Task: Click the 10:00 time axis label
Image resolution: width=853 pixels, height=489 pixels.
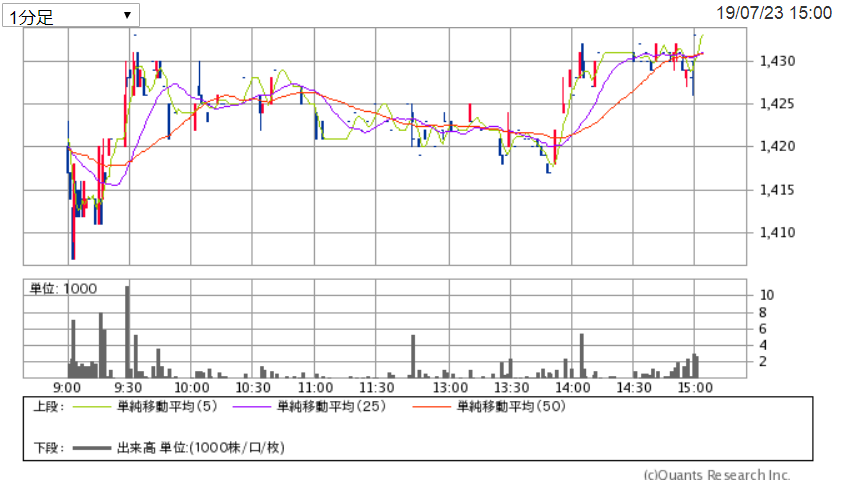Action: pyautogui.click(x=191, y=388)
